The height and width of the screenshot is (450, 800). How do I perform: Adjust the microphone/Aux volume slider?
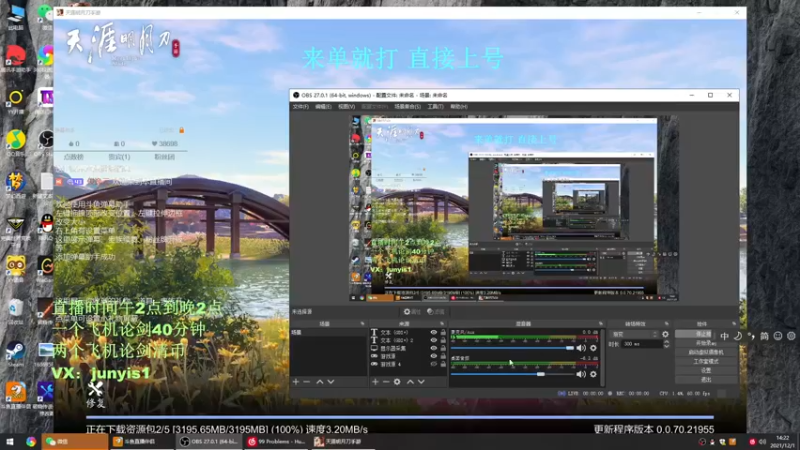512,348
